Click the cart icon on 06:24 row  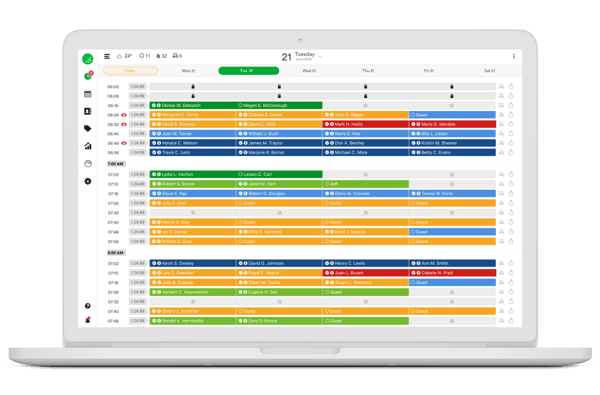point(501,115)
